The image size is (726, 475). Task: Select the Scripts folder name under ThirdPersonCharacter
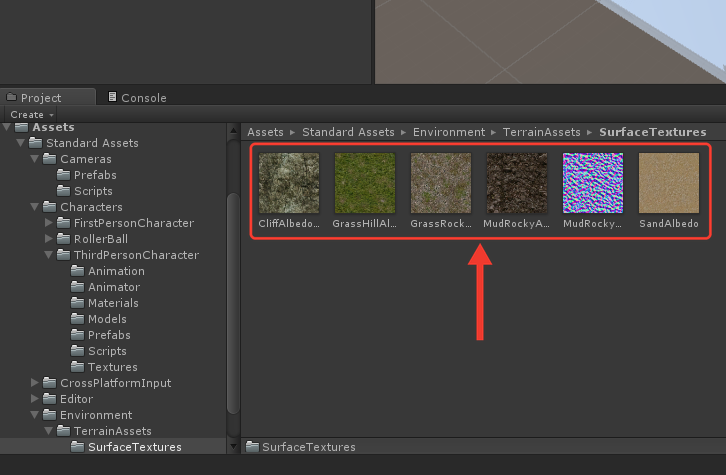(107, 351)
